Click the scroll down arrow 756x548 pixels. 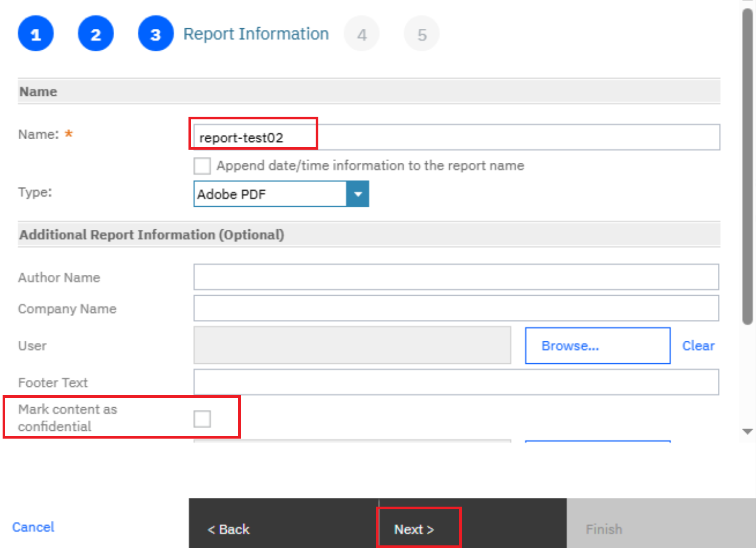[x=748, y=431]
